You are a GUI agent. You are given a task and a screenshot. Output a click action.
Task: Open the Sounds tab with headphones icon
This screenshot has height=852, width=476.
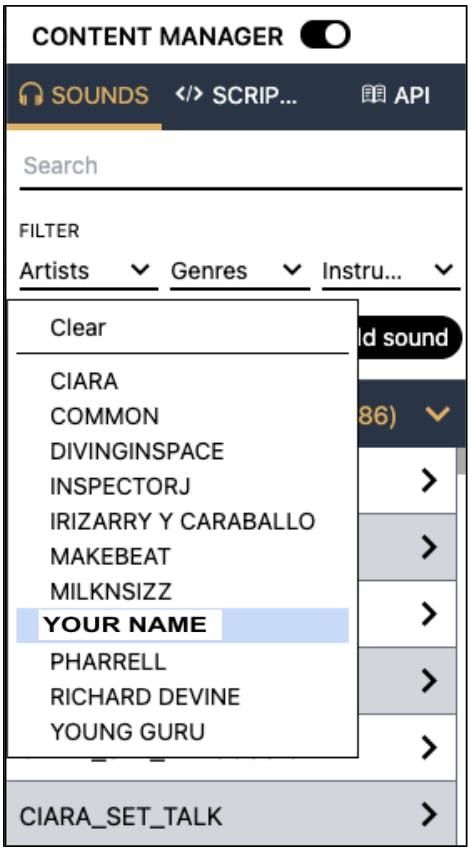(84, 96)
